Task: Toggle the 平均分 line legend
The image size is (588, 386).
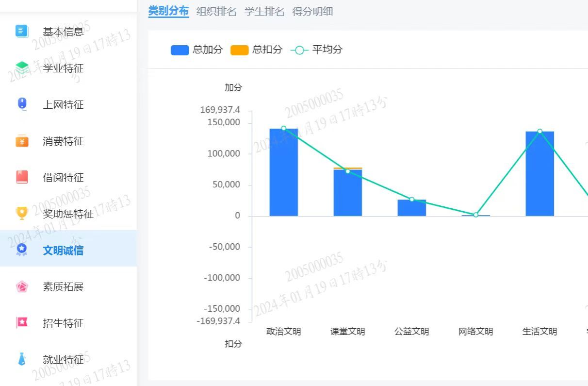Action: (316, 50)
